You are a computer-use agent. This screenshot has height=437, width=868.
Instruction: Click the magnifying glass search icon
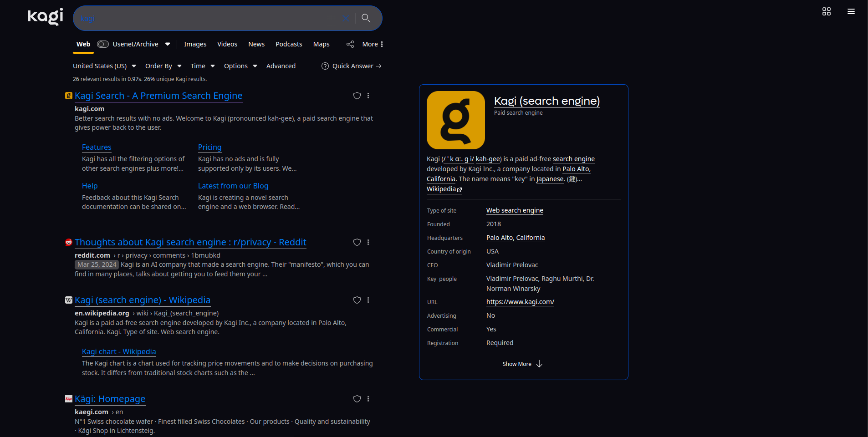click(366, 18)
